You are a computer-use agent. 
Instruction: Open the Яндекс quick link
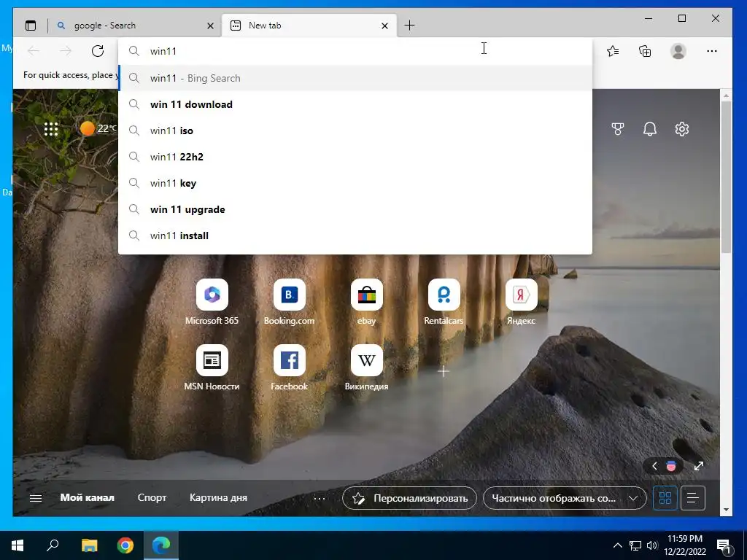point(521,303)
